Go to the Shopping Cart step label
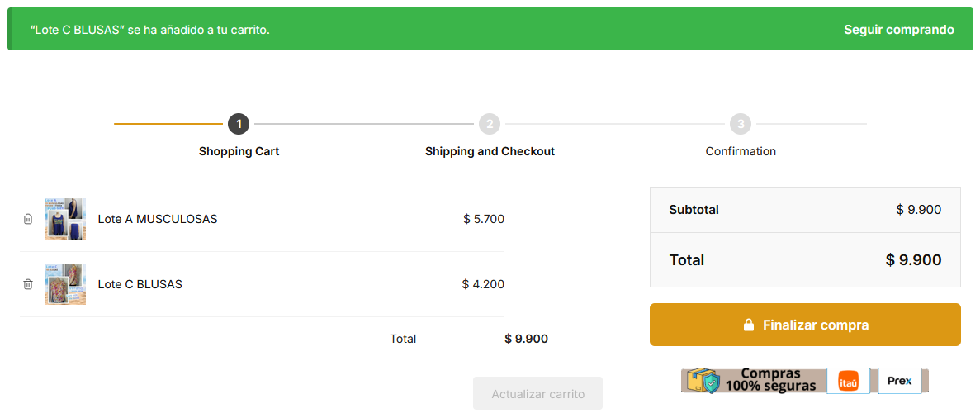 pos(239,151)
